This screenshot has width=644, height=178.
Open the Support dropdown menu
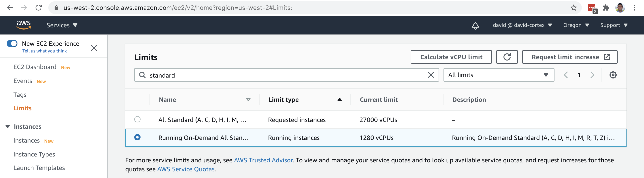614,25
